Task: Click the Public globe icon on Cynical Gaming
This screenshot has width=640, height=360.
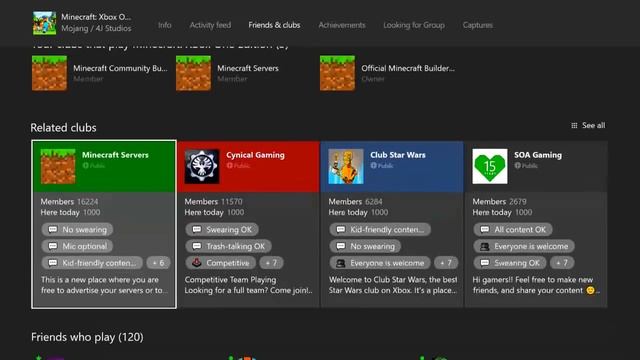Action: coord(229,165)
